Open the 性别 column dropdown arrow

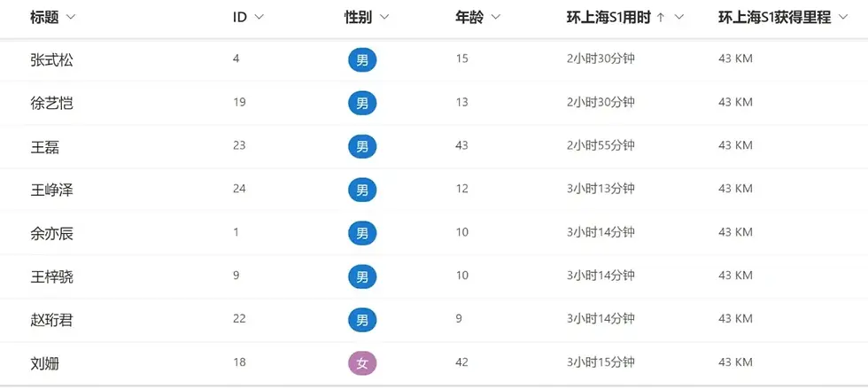click(x=384, y=17)
